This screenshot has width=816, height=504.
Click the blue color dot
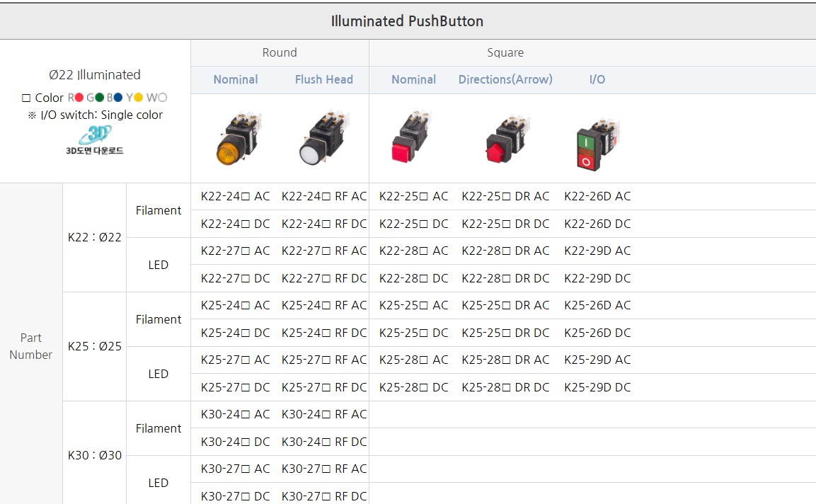pos(119,98)
